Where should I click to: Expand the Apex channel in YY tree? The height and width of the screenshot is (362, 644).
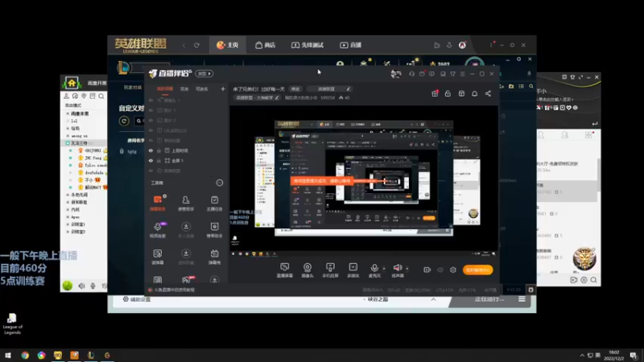(68, 216)
